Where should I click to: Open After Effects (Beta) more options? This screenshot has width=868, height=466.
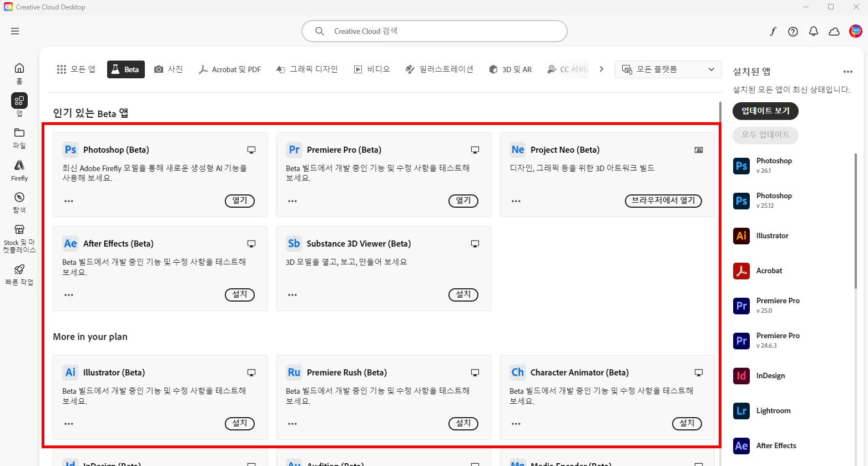pyautogui.click(x=69, y=295)
